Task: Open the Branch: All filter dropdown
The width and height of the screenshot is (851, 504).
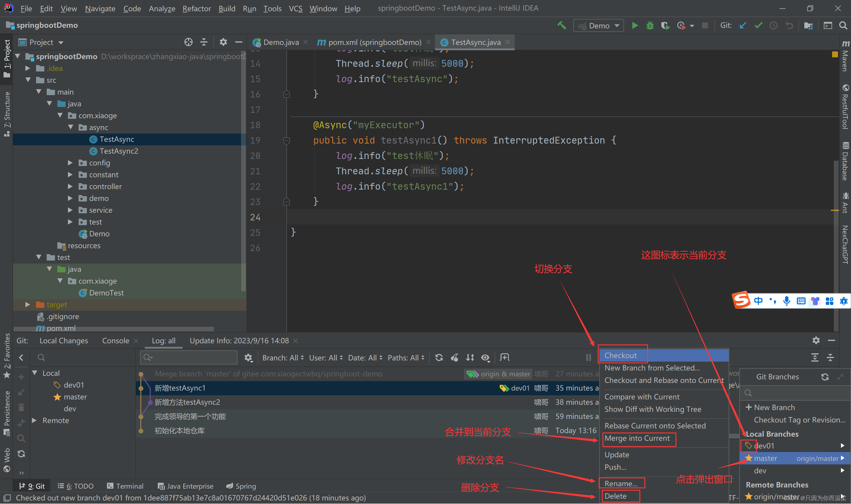Action: click(283, 358)
